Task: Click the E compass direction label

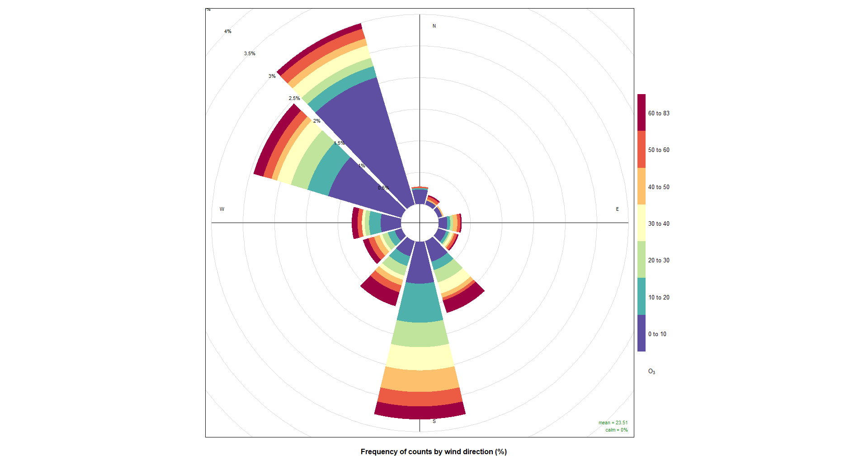Action: tap(617, 209)
